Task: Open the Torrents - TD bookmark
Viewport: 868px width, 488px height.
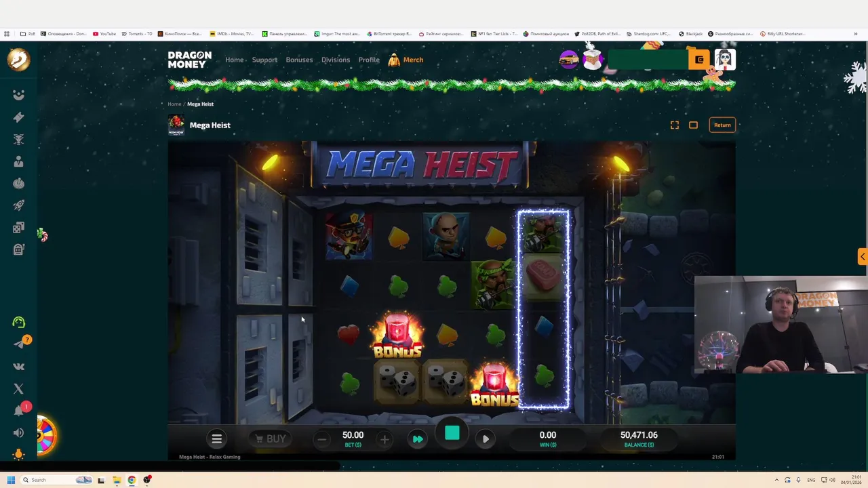Action: coord(136,34)
